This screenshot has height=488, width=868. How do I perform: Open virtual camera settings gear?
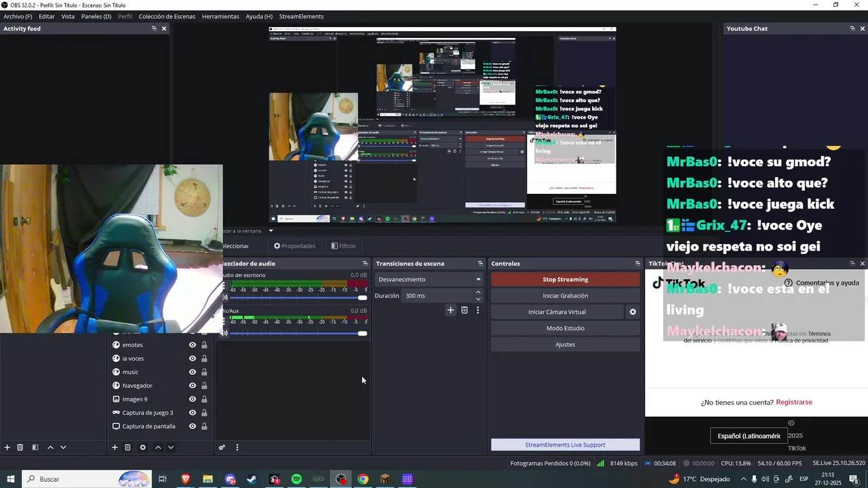point(633,312)
